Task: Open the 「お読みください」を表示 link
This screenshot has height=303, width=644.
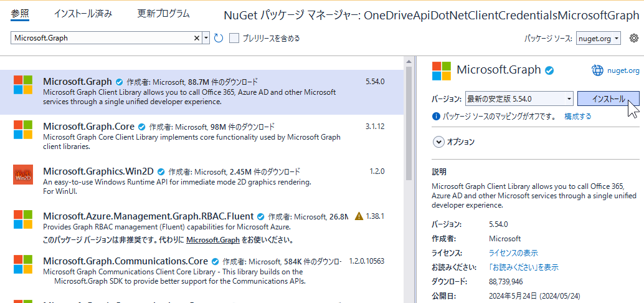Action: pos(524,267)
